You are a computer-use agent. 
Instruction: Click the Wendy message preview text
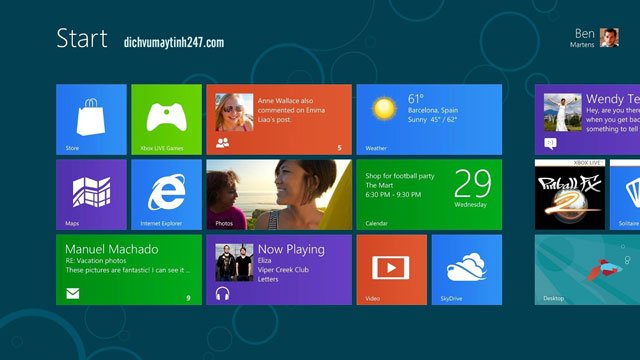coord(613,120)
